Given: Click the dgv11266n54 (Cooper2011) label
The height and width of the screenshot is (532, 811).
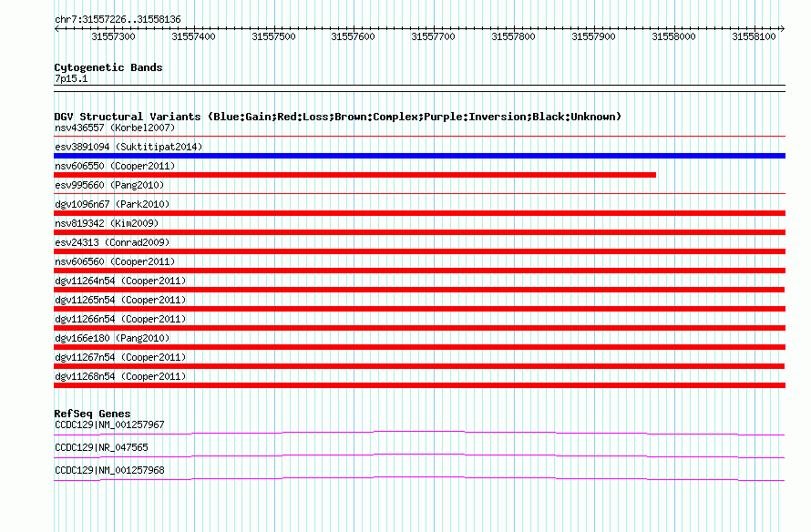Looking at the screenshot, I should [x=120, y=319].
